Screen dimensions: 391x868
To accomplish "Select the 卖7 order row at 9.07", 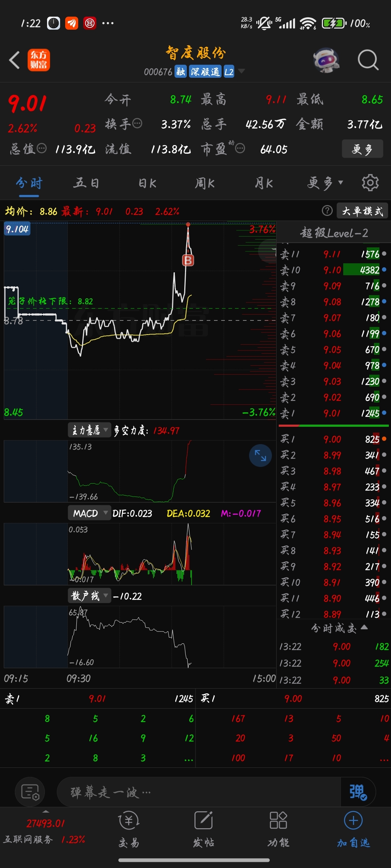I will coord(333,318).
